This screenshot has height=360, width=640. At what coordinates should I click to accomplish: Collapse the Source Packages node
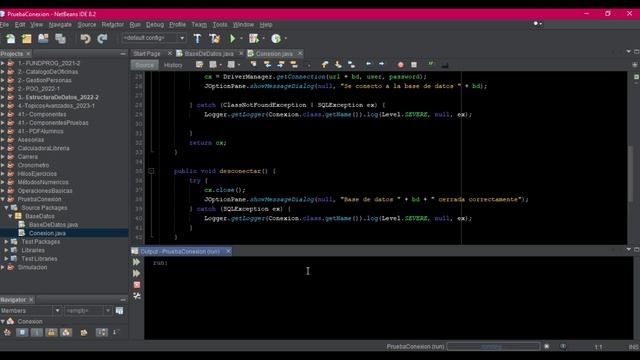click(7, 208)
